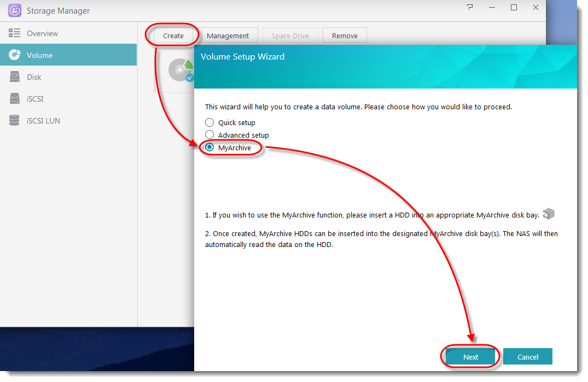The image size is (588, 382).
Task: Open help with the question mark icon
Action: (470, 8)
